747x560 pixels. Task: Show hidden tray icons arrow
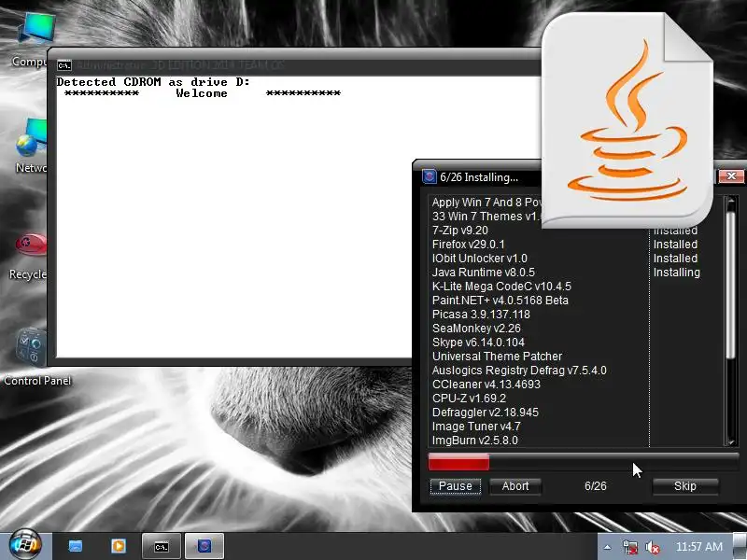point(608,547)
